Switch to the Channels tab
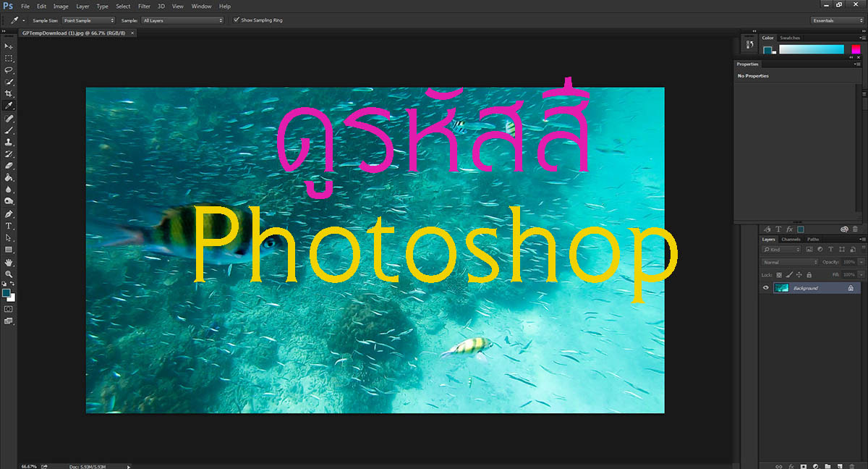Viewport: 868px width, 469px height. (791, 240)
